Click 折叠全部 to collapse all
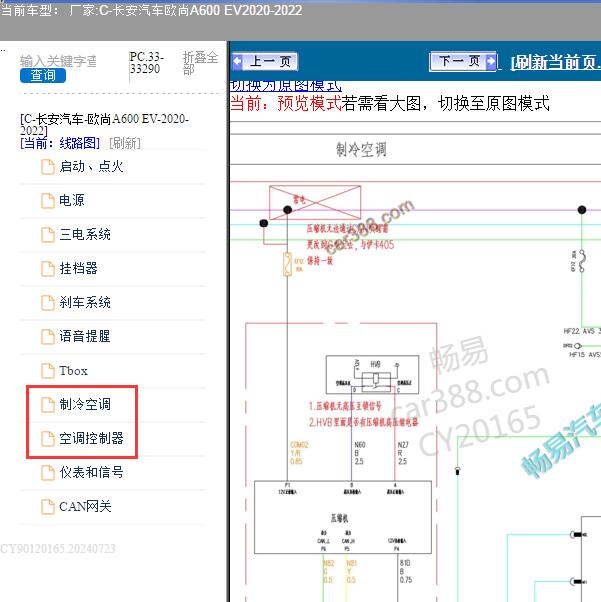Image resolution: width=601 pixels, height=602 pixels. [x=200, y=63]
